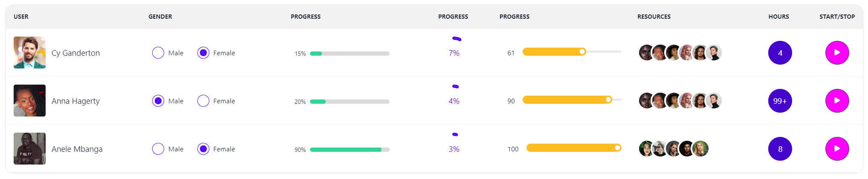
Task: Open Cy Ganderton's profile photo
Action: coord(29,53)
